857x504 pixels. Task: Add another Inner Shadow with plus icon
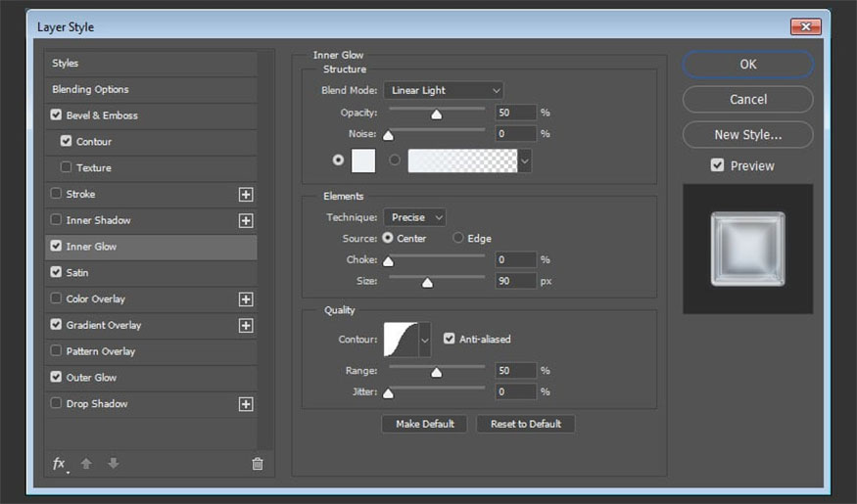[246, 220]
